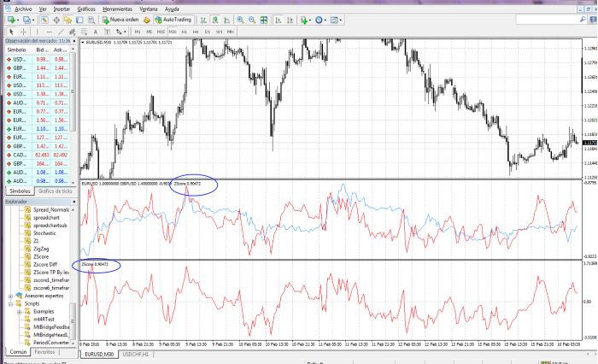The height and width of the screenshot is (364, 598).
Task: Click the Nueva orden button
Action: click(x=120, y=19)
